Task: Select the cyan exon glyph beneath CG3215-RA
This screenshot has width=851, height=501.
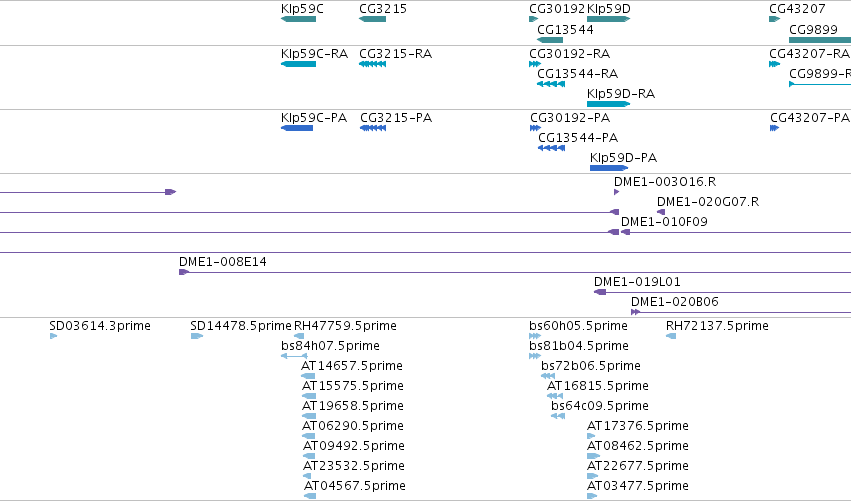Action: (x=372, y=64)
